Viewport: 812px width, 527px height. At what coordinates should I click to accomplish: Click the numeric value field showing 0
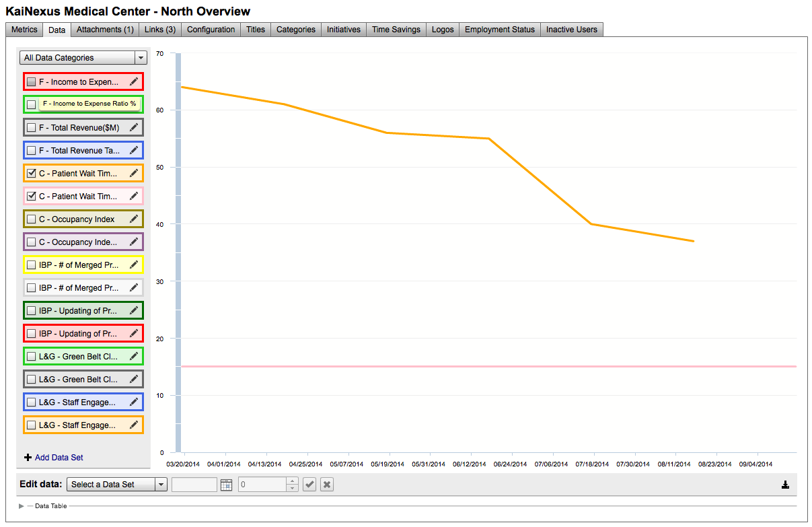(x=263, y=485)
